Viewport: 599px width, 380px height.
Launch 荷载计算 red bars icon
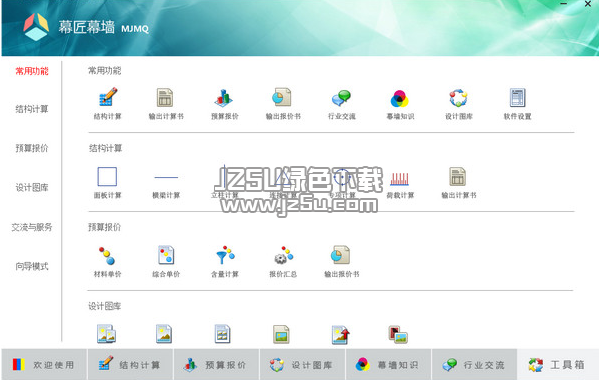(400, 179)
